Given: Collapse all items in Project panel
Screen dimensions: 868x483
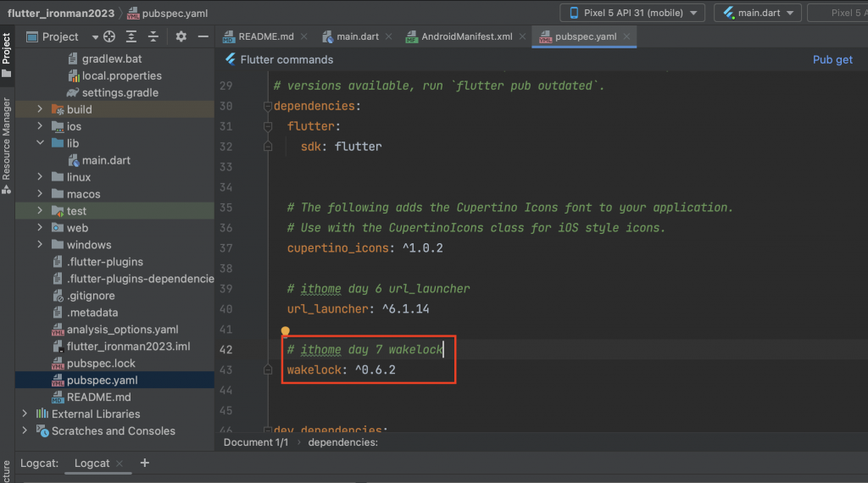Looking at the screenshot, I should coord(153,36).
